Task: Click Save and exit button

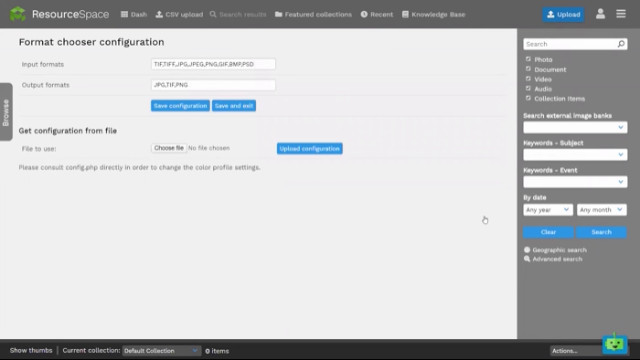Action: [234, 106]
